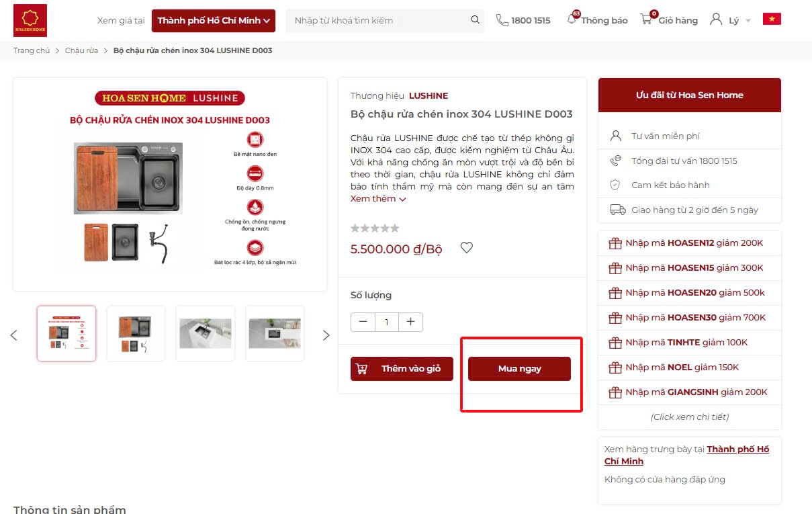This screenshot has height=514, width=812.
Task: Go to Chậu rửa breadcrumb
Action: (81, 50)
